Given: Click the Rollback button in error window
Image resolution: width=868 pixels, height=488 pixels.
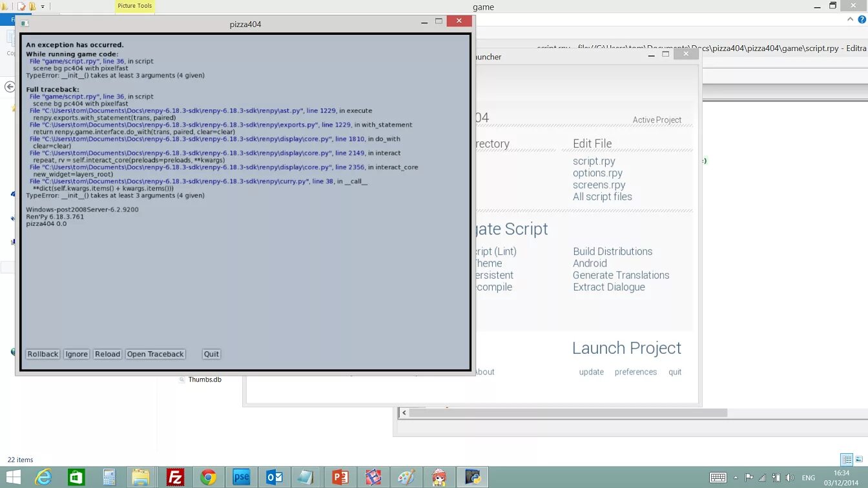Looking at the screenshot, I should coord(43,354).
